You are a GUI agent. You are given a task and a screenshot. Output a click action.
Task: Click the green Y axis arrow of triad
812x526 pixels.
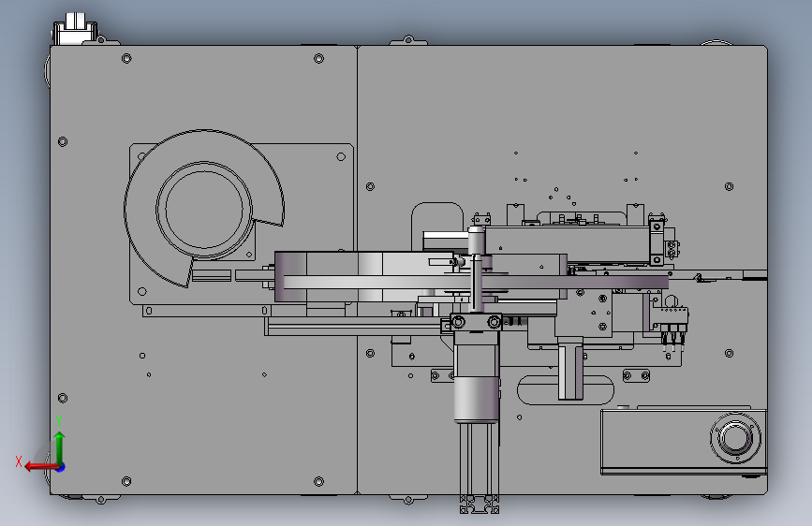pos(59,448)
